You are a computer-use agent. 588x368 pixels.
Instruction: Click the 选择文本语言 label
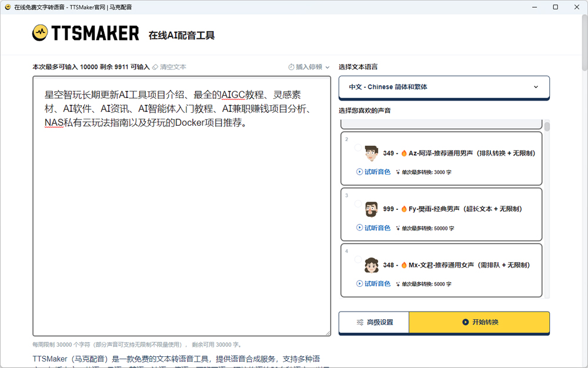pyautogui.click(x=358, y=67)
